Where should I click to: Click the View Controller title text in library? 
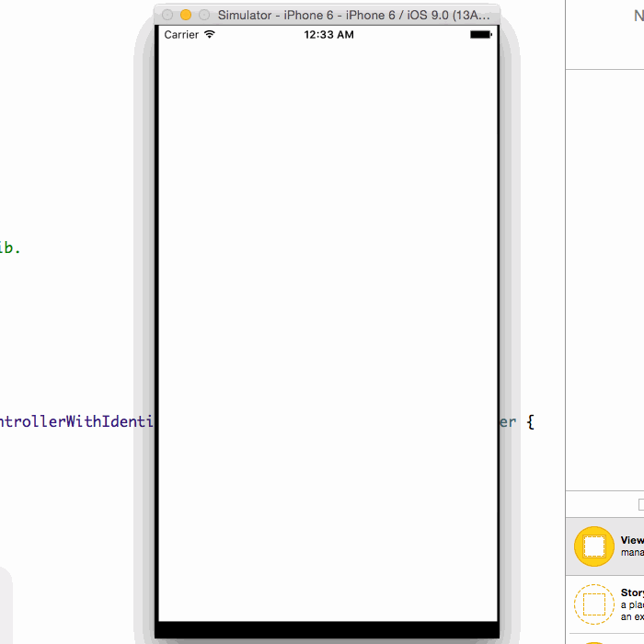(x=632, y=540)
